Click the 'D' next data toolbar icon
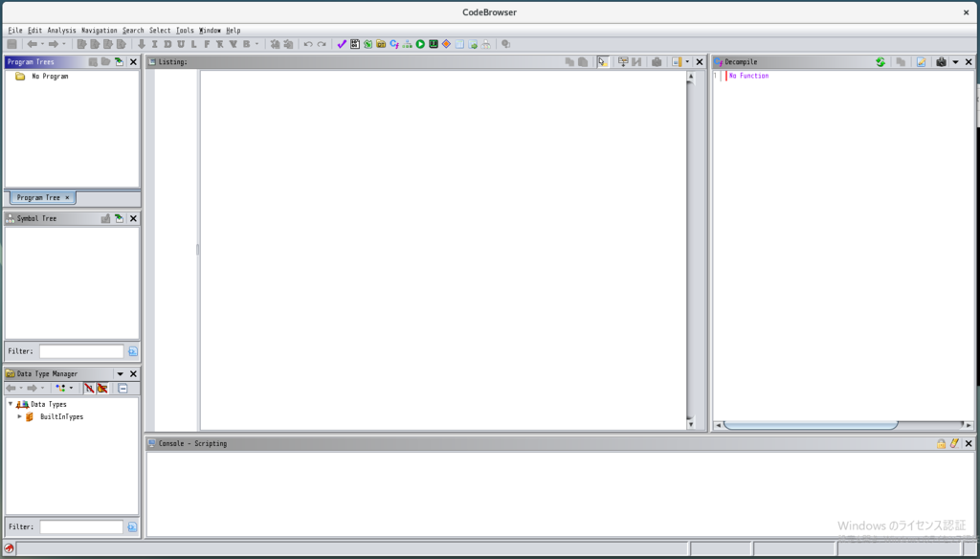The image size is (980, 559). coord(167,44)
